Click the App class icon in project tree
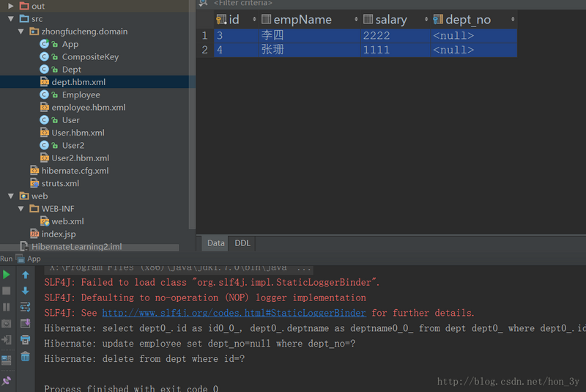 click(x=44, y=44)
